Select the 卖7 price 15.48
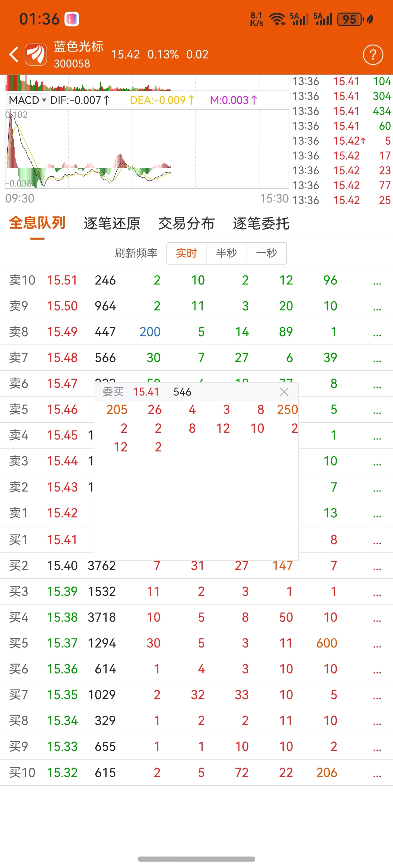Image resolution: width=393 pixels, height=868 pixels. [62, 357]
